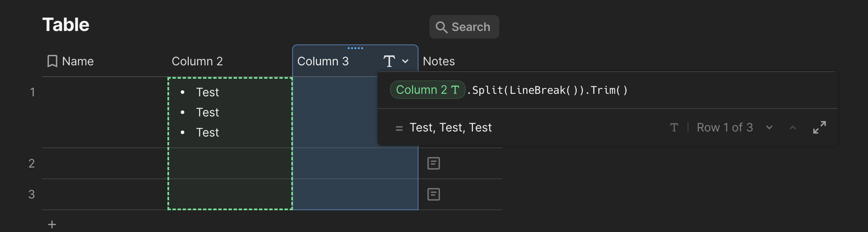Screen dimensions: 868x232
Task: Click the Search button
Action: (464, 27)
